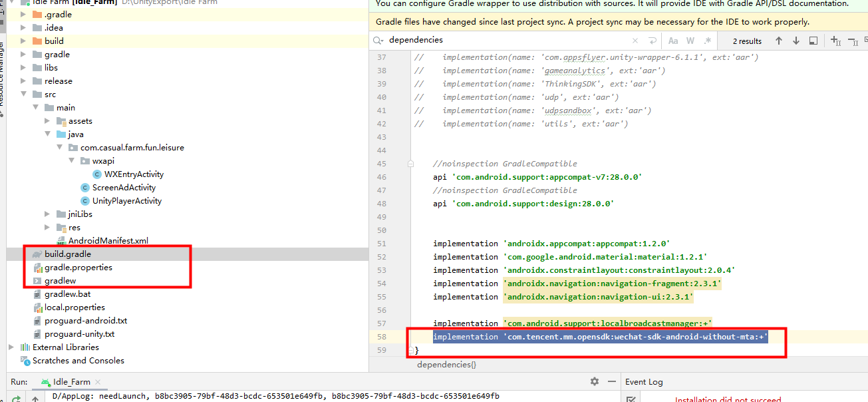Click the build folder icon

(x=37, y=41)
